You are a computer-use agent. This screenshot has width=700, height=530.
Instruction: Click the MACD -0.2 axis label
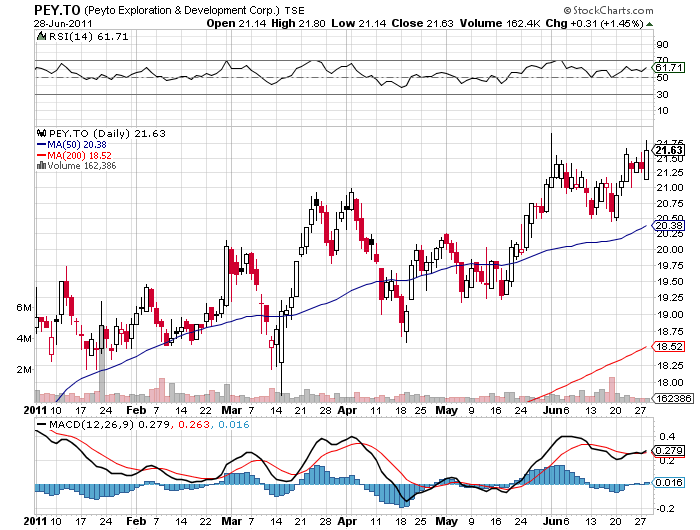pos(665,509)
